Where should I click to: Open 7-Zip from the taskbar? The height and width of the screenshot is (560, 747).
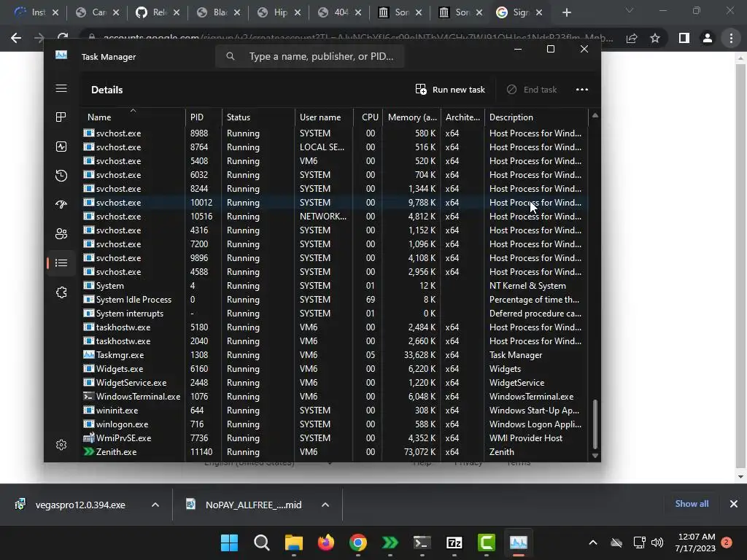[454, 542]
